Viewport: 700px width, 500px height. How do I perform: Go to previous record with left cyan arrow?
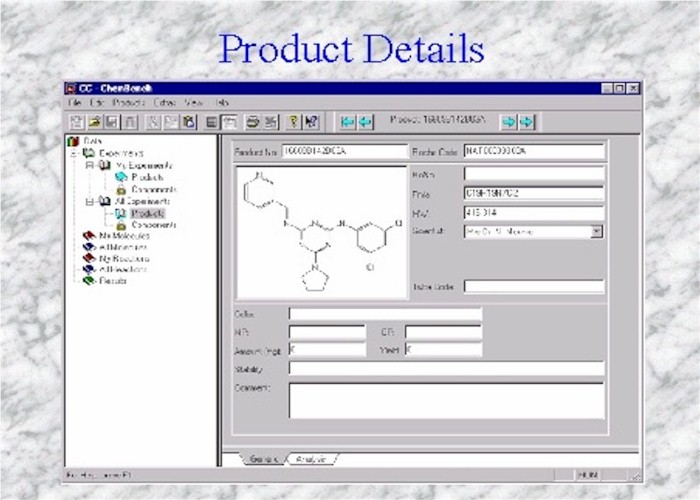[347, 122]
